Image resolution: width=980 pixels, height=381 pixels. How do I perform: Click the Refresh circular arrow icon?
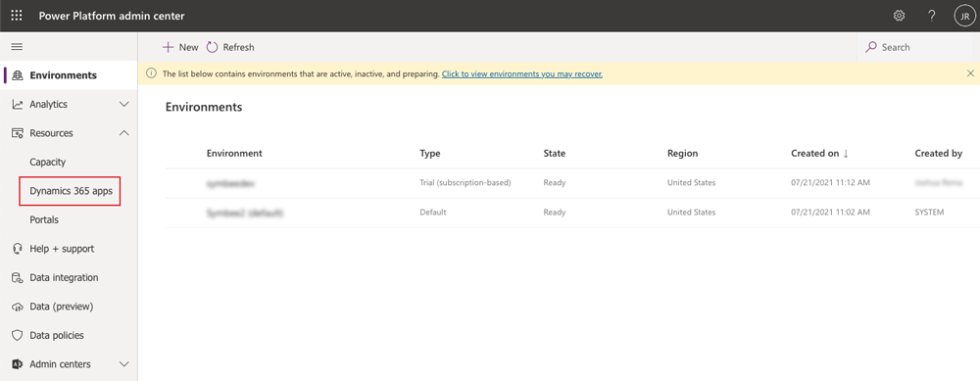[212, 47]
